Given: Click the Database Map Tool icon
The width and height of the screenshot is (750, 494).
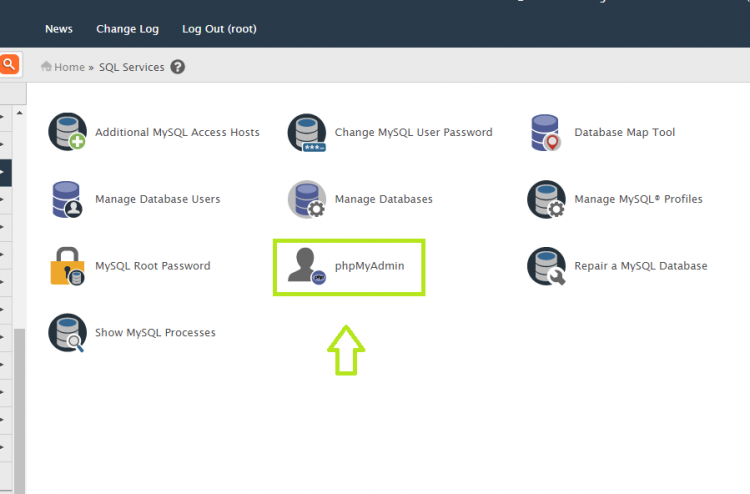Looking at the screenshot, I should pyautogui.click(x=546, y=132).
